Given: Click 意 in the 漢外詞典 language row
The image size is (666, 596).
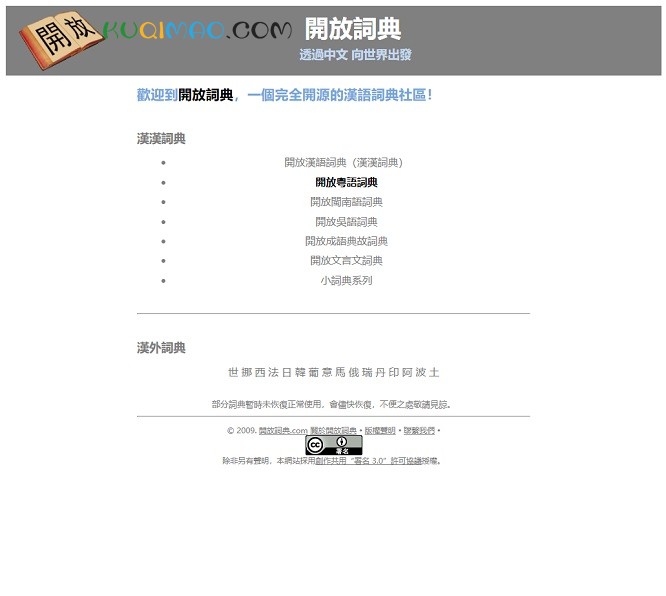Looking at the screenshot, I should (327, 373).
